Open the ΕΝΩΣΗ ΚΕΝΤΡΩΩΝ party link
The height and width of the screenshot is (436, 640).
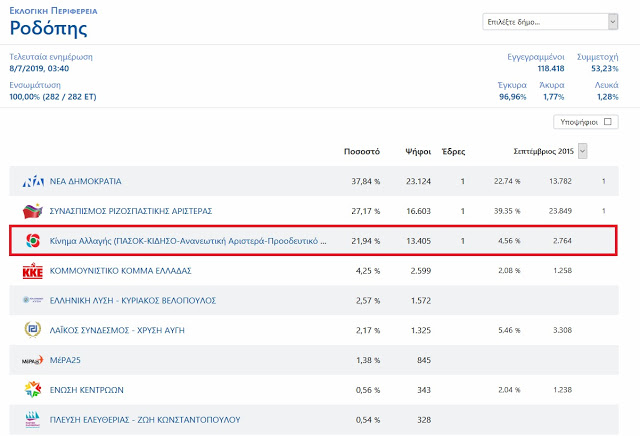[87, 390]
